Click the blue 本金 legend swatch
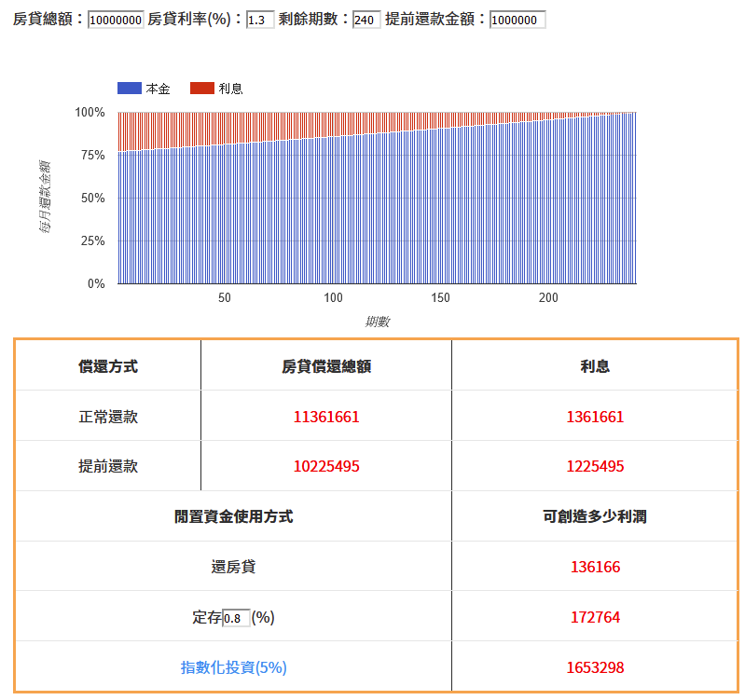 click(130, 88)
